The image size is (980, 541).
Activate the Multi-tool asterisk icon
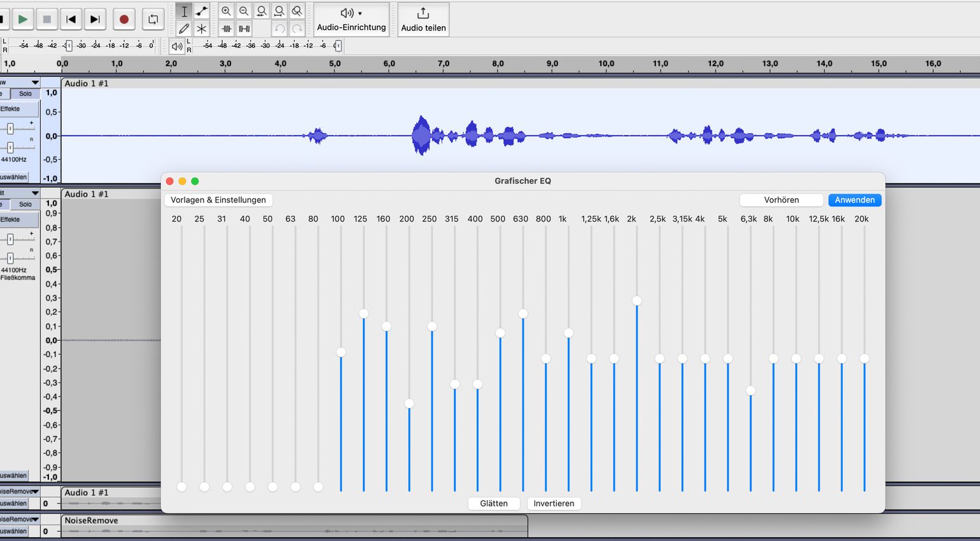coord(202,29)
